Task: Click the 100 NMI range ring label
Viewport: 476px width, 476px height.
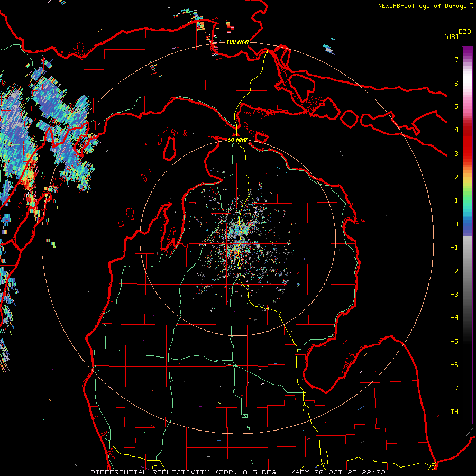Action: point(237,42)
